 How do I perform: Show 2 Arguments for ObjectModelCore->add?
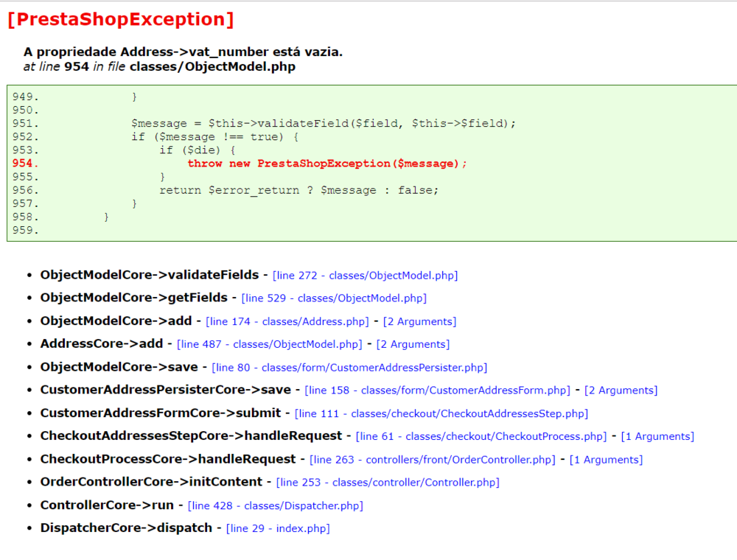coord(420,321)
